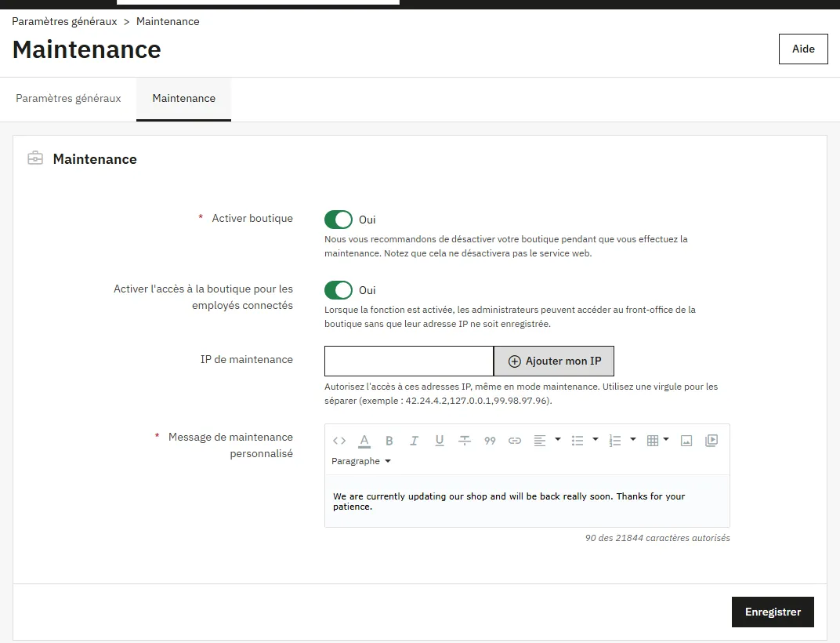This screenshot has width=840, height=643.
Task: Toggle the Activer boutique switch
Action: pos(338,220)
